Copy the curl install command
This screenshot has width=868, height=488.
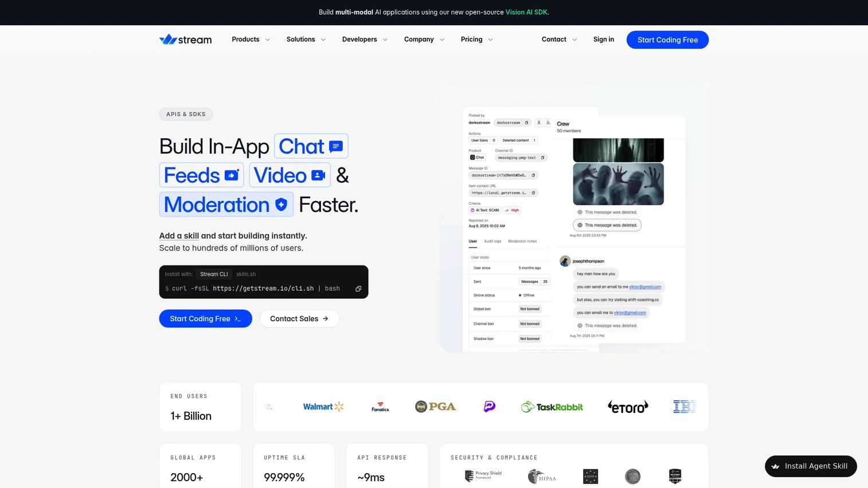(x=358, y=288)
